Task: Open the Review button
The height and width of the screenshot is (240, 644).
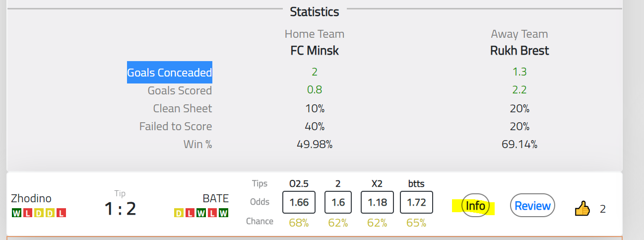Action: click(532, 206)
